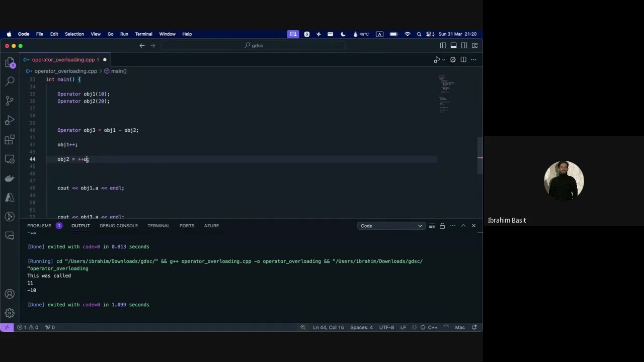Go forward with the right arrow
This screenshot has height=362, width=644.
[154, 45]
